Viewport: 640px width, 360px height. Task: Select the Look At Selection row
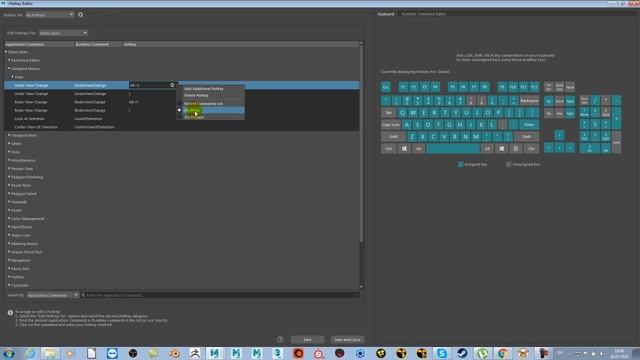click(182, 119)
